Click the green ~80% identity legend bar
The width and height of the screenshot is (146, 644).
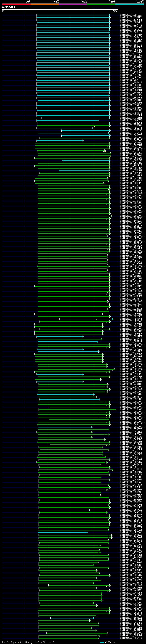coord(101,4)
